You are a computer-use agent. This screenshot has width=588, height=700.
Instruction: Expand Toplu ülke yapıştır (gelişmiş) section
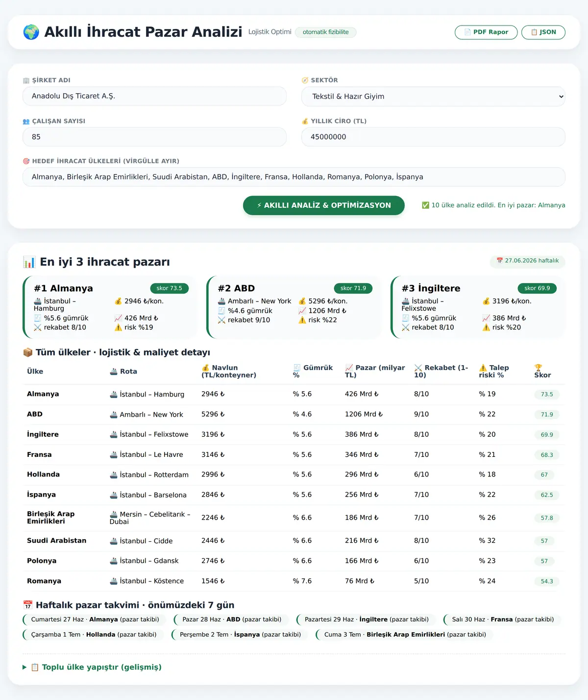(x=92, y=667)
